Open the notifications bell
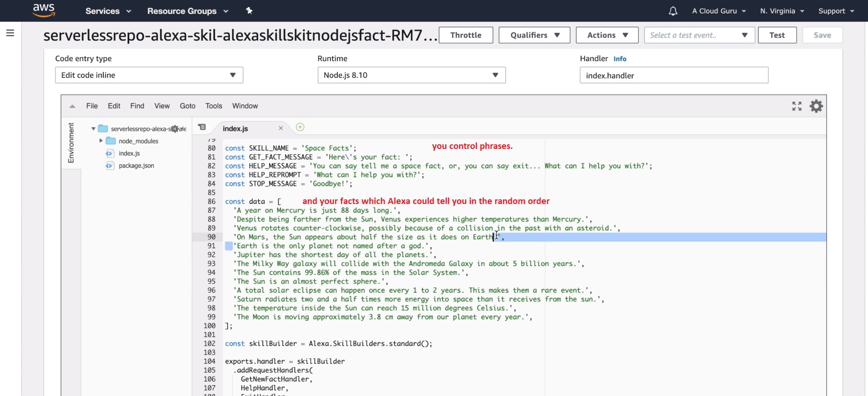Viewport: 868px width, 396px height. (x=673, y=11)
